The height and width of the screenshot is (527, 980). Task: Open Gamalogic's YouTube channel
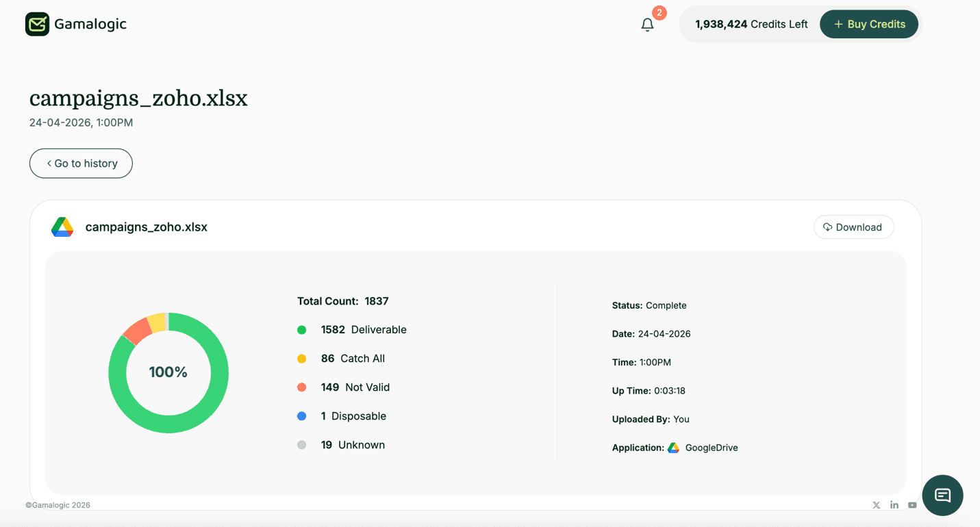[912, 505]
